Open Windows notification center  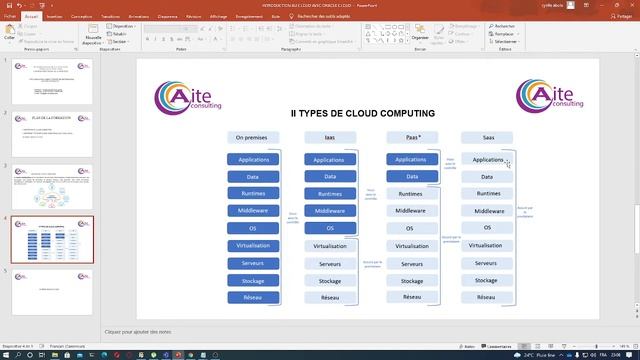(x=629, y=355)
